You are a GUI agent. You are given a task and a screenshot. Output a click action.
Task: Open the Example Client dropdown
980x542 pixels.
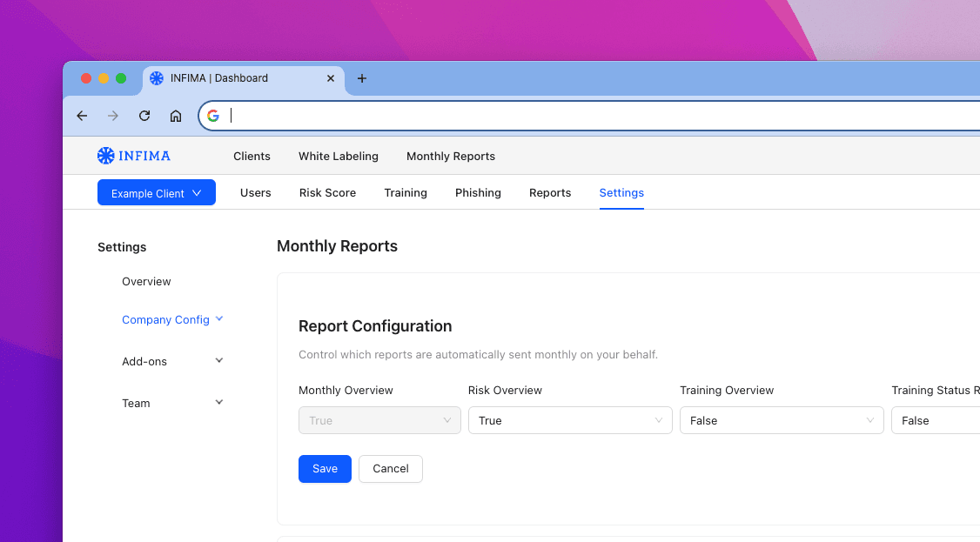[x=156, y=192]
